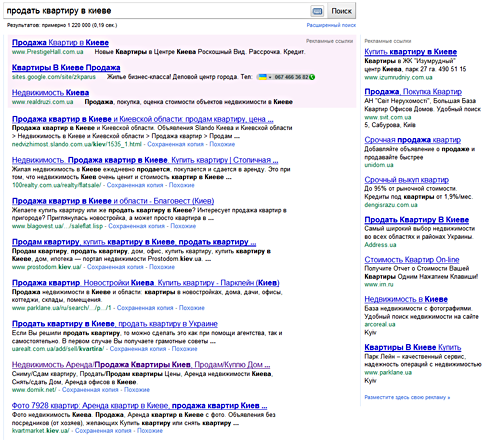Click www.PrestigeHall.com.ua URL text

48,52
